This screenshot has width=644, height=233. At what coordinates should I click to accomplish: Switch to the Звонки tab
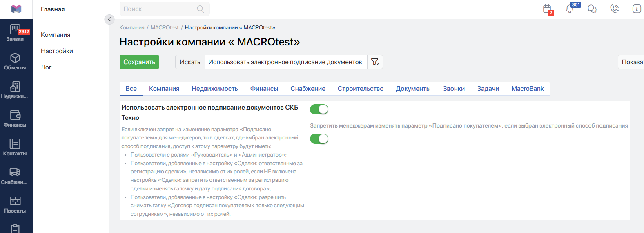pyautogui.click(x=454, y=89)
